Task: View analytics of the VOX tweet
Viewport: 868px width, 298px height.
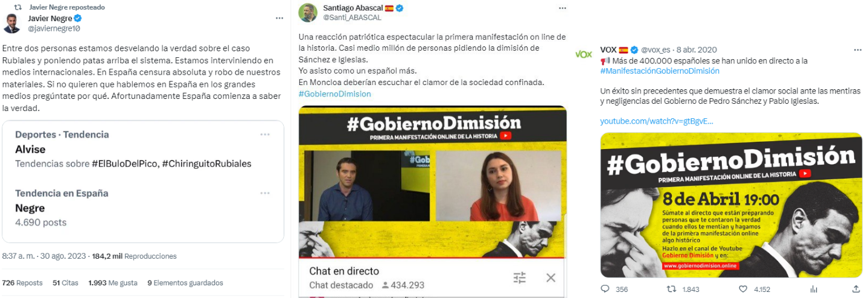Action: click(x=813, y=289)
